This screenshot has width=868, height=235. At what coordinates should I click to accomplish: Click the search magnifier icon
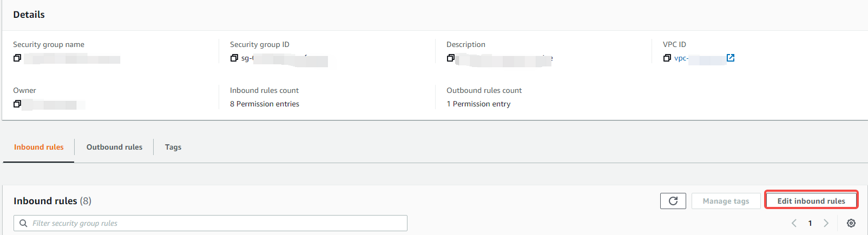pyautogui.click(x=23, y=223)
